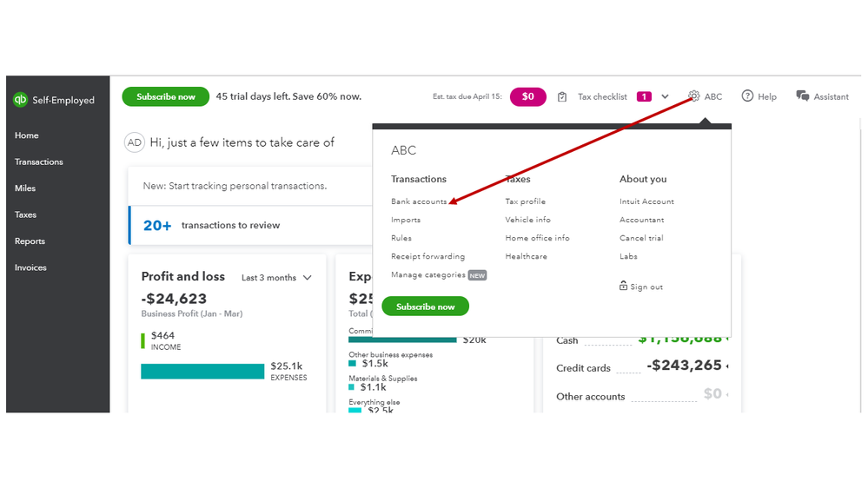
Task: Open Manage categories option
Action: pyautogui.click(x=427, y=275)
